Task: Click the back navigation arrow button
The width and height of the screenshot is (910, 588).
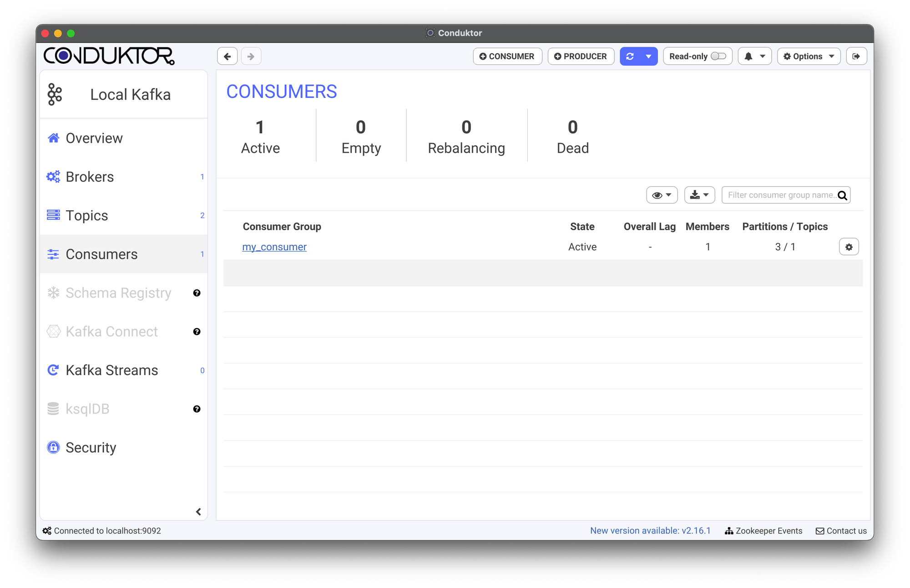Action: (227, 56)
